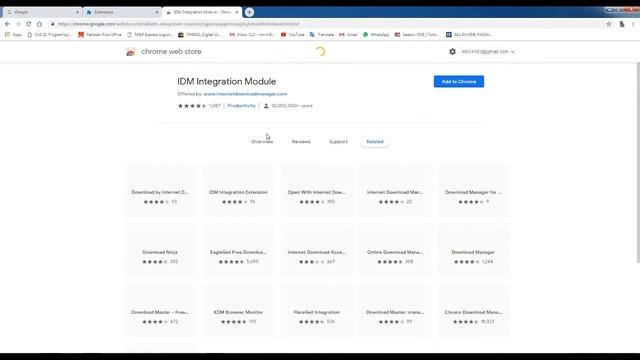Open a new browser tab
This screenshot has height=360, width=640.
coord(249,12)
